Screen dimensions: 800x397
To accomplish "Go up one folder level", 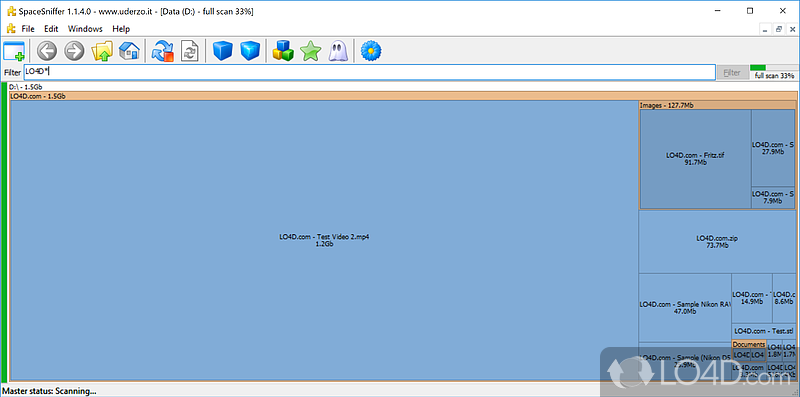I will [x=102, y=51].
